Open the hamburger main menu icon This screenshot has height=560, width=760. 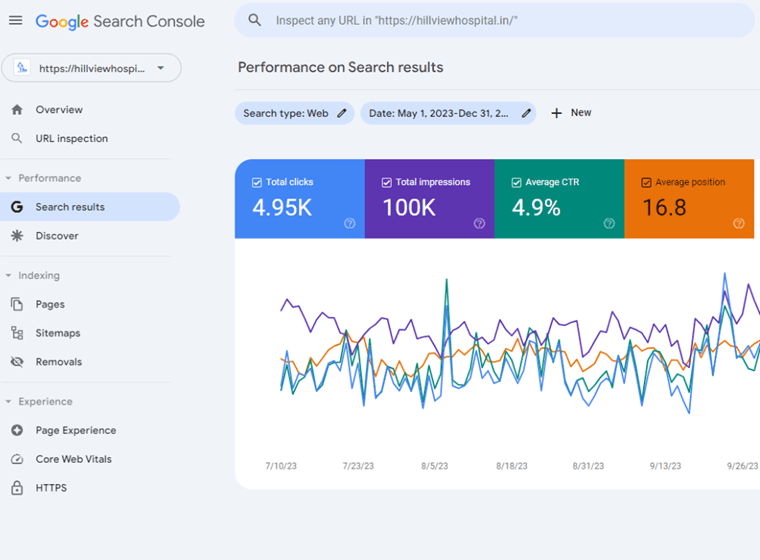[x=15, y=20]
